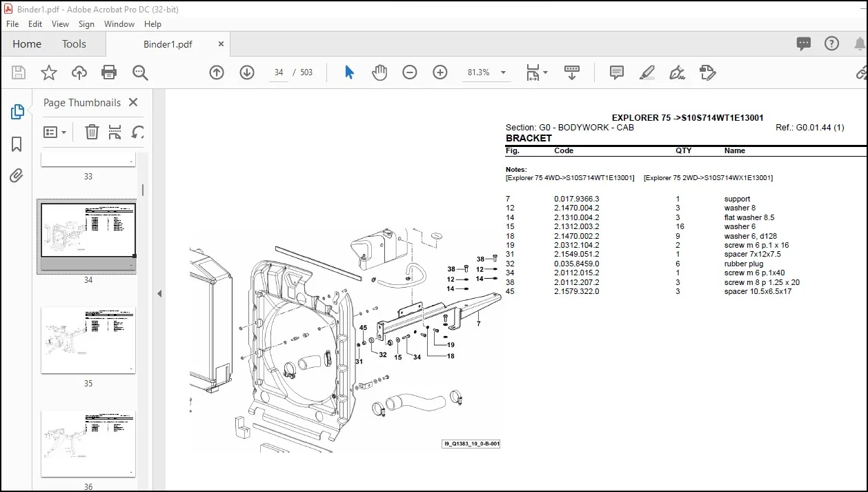Select the Binder1.pdf document tab
This screenshot has width=868, height=492.
(x=168, y=44)
